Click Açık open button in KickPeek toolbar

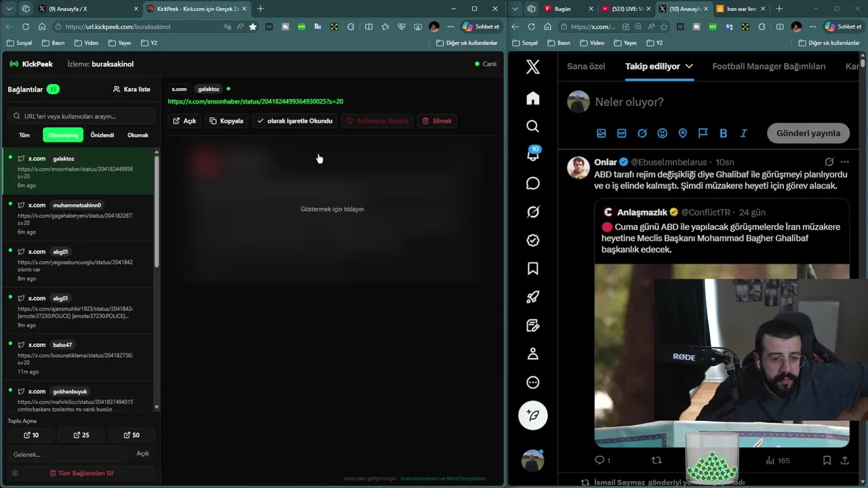(184, 121)
